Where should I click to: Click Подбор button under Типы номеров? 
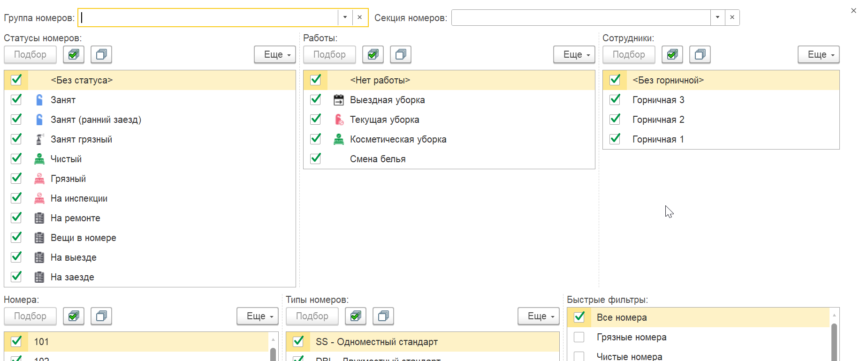pos(312,316)
